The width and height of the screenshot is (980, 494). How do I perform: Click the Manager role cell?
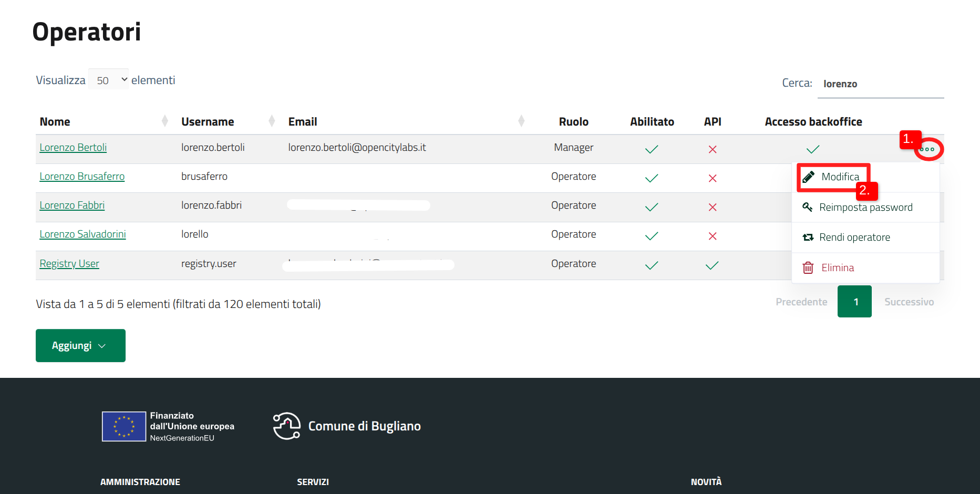pyautogui.click(x=573, y=147)
